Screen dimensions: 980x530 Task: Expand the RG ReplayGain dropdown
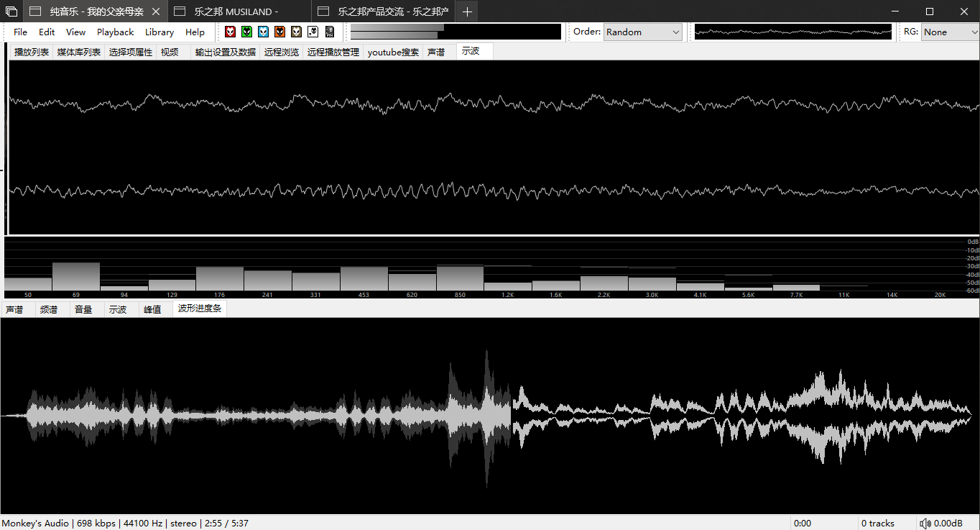pyautogui.click(x=950, y=32)
